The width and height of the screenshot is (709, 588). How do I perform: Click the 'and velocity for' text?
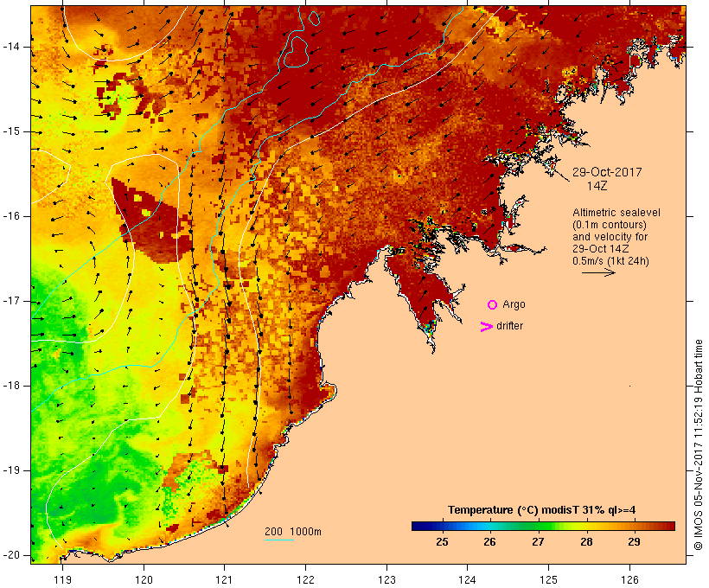pyautogui.click(x=610, y=237)
